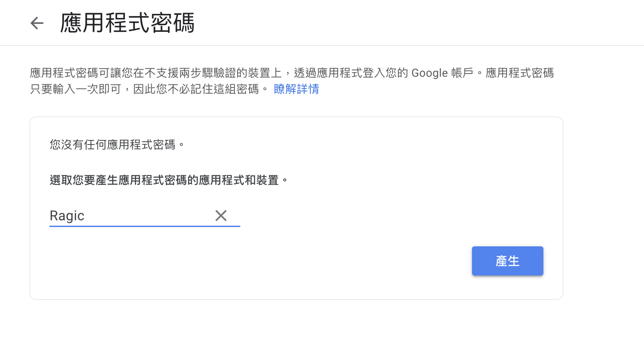Learn more about app passwords link
This screenshot has height=341, width=644.
(x=296, y=89)
